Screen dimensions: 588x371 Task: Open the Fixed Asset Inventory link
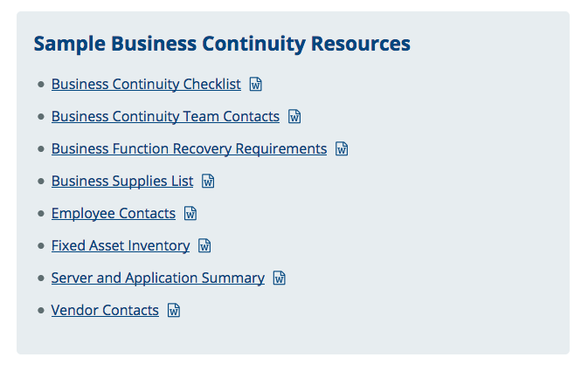(x=121, y=245)
